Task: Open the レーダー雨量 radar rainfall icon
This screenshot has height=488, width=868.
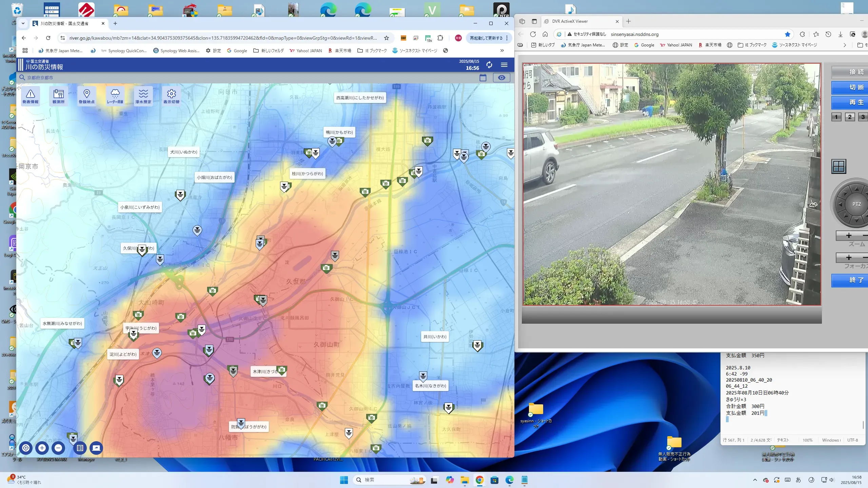Action: 115,96
